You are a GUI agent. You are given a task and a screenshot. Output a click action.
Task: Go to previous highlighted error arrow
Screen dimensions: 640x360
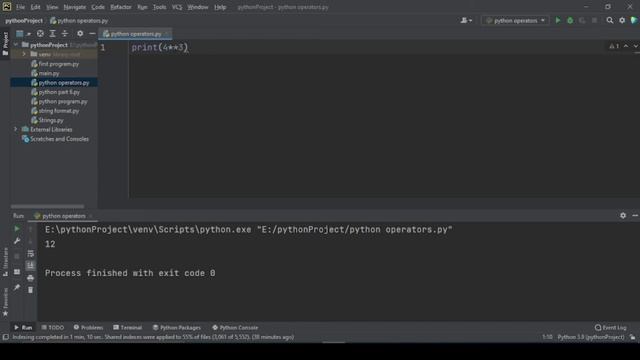(626, 46)
